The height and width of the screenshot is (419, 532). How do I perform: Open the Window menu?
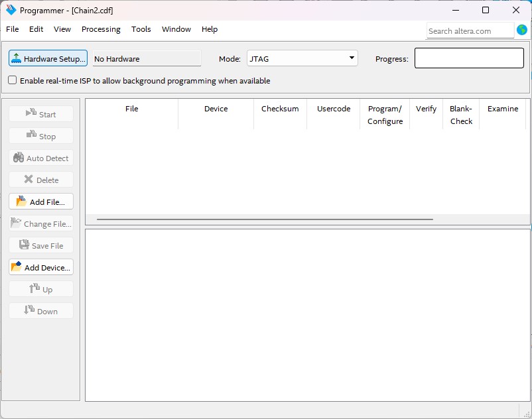(x=176, y=29)
